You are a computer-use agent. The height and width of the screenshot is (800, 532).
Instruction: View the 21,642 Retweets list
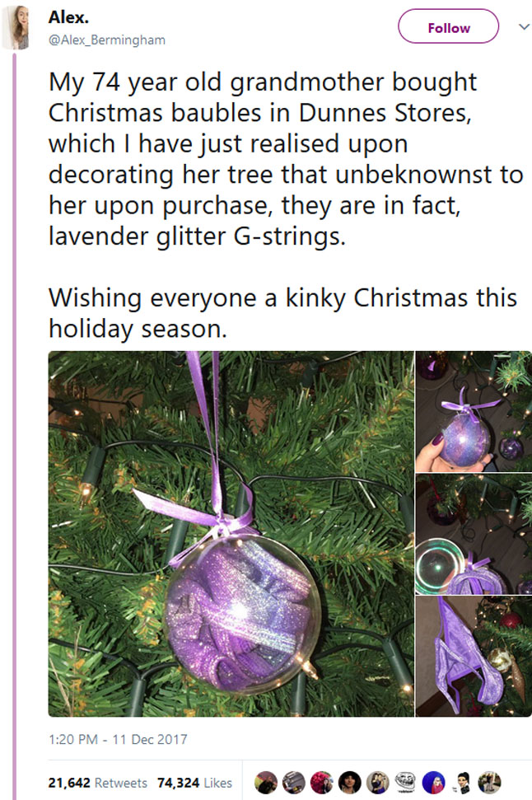[x=97, y=783]
